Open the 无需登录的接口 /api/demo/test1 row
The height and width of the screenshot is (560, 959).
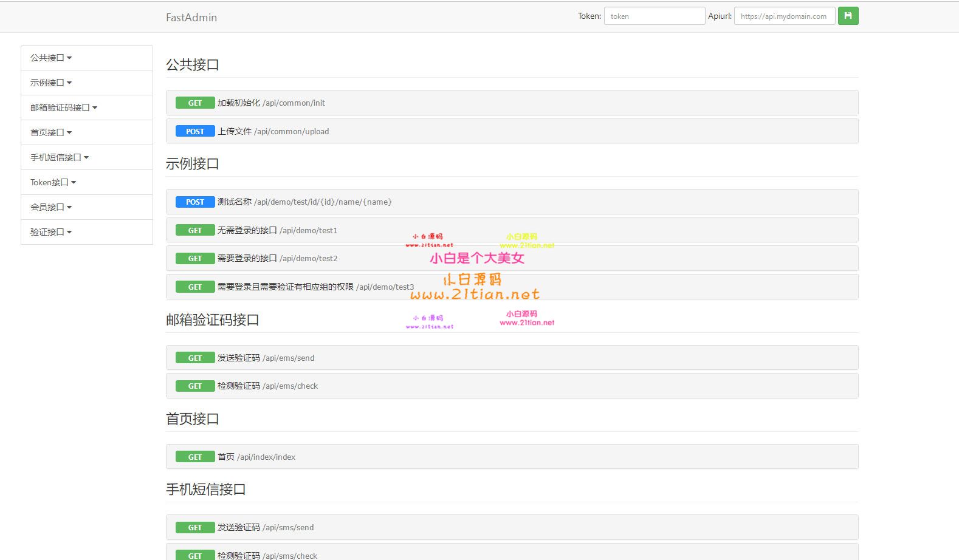pos(512,230)
